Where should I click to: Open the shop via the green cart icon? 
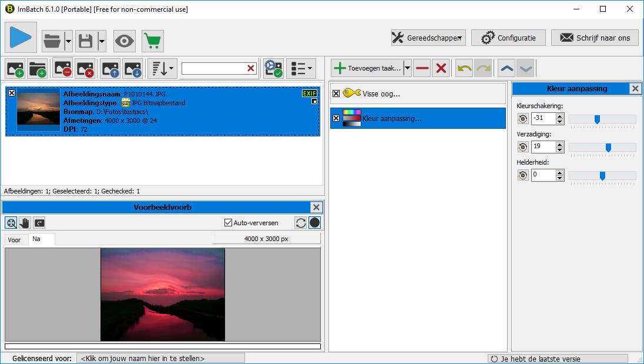click(152, 41)
